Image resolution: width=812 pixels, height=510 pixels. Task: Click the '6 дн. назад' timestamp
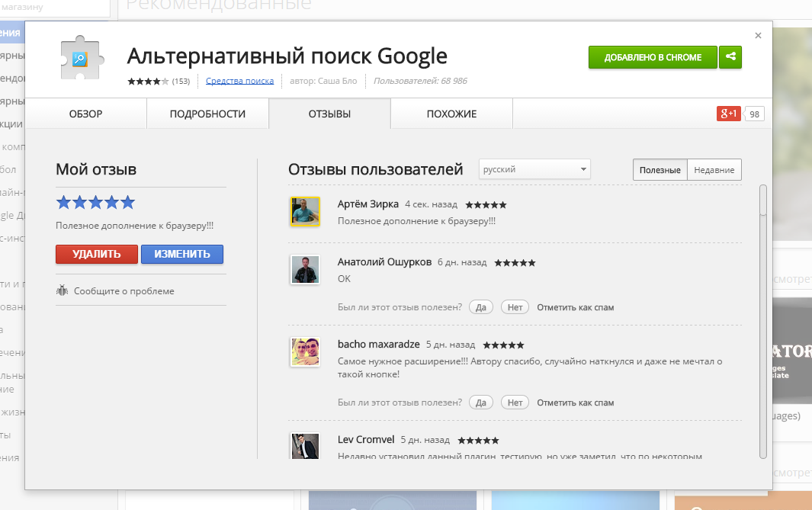pyautogui.click(x=463, y=262)
